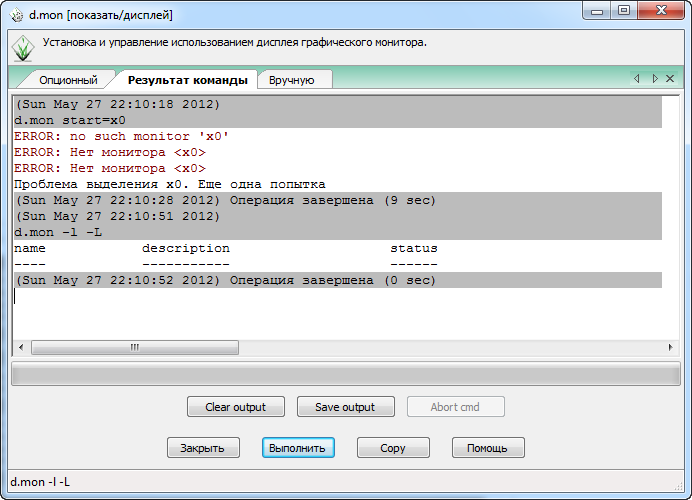Click the resize grip in the status bar corner
This screenshot has height=500, width=692.
[679, 486]
